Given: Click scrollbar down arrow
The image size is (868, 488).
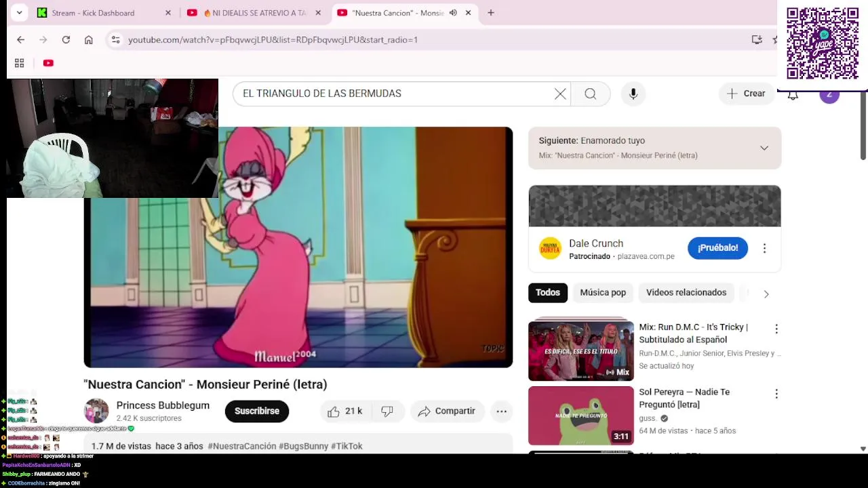Looking at the screenshot, I should tap(863, 449).
